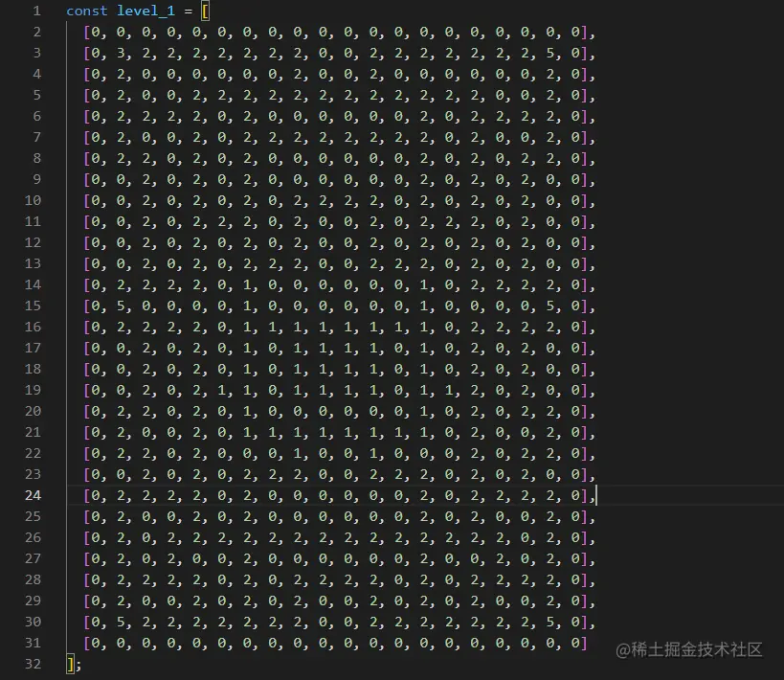This screenshot has height=680, width=784.
Task: Click line number 7 in the gutter
Action: pos(36,137)
